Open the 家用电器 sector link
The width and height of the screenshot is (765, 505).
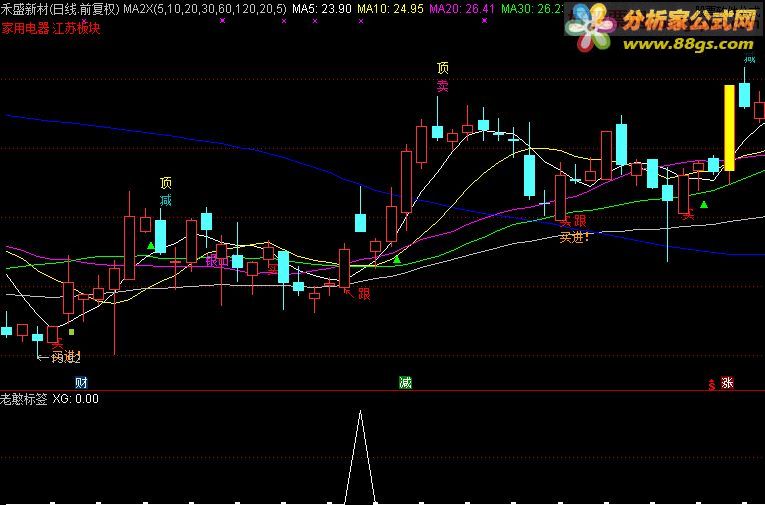pyautogui.click(x=25, y=28)
